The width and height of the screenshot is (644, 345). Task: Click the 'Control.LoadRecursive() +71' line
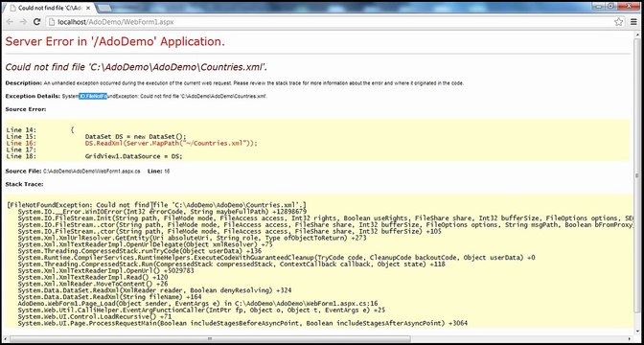(95, 317)
